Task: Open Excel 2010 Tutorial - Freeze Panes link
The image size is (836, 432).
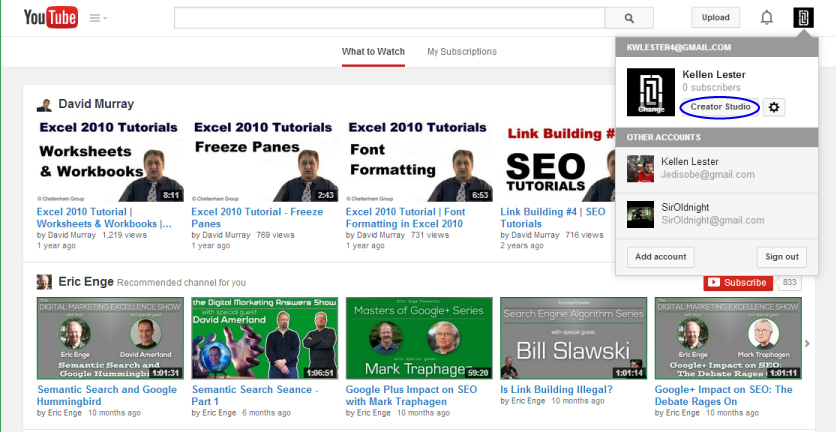Action: (x=257, y=218)
